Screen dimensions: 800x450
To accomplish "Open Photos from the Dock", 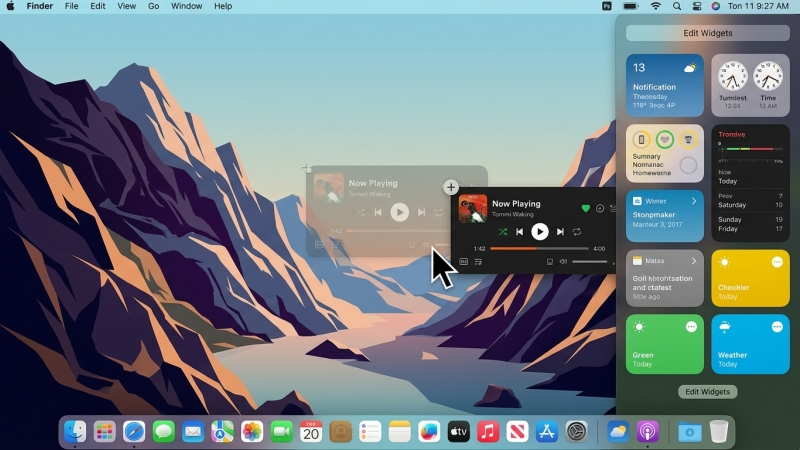I will click(x=252, y=432).
